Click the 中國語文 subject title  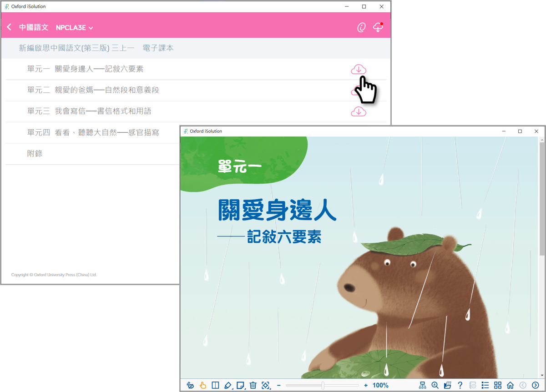(34, 28)
